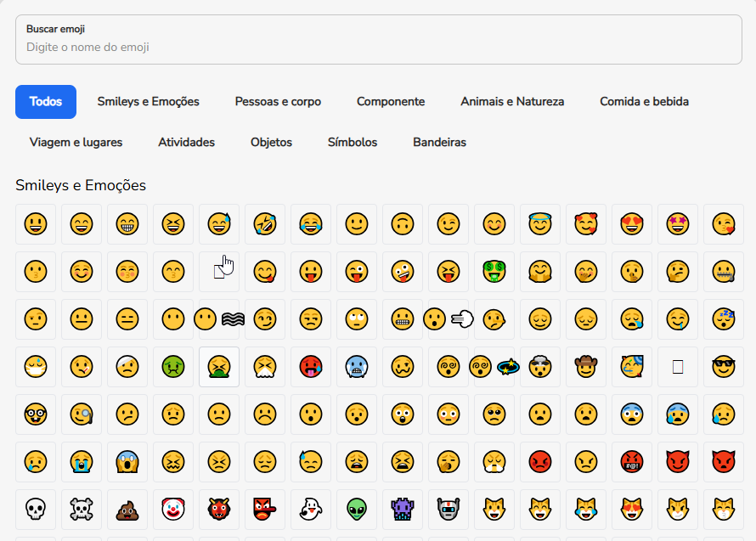Image resolution: width=756 pixels, height=541 pixels.
Task: Show Animais e Natureza emojis
Action: (x=512, y=102)
